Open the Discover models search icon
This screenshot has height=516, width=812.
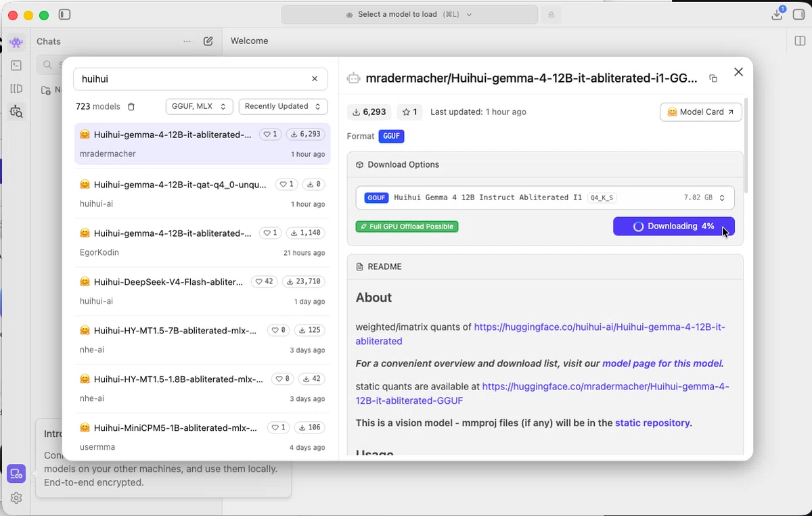(x=16, y=112)
